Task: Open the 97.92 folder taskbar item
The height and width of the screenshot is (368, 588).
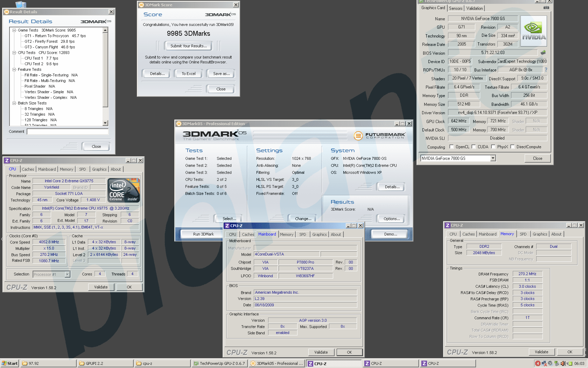Action: 48,363
